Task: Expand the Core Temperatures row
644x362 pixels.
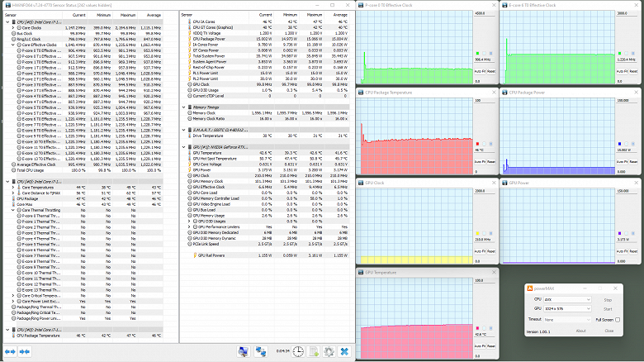Action: [x=13, y=187]
